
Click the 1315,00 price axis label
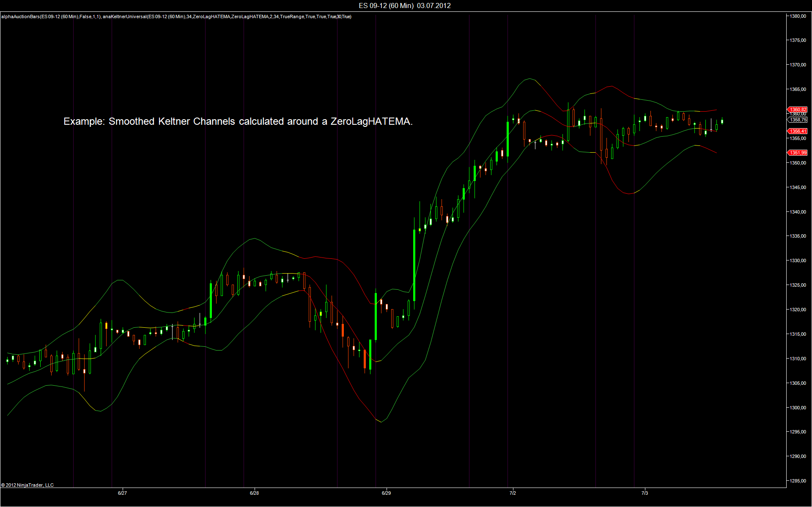(798, 334)
